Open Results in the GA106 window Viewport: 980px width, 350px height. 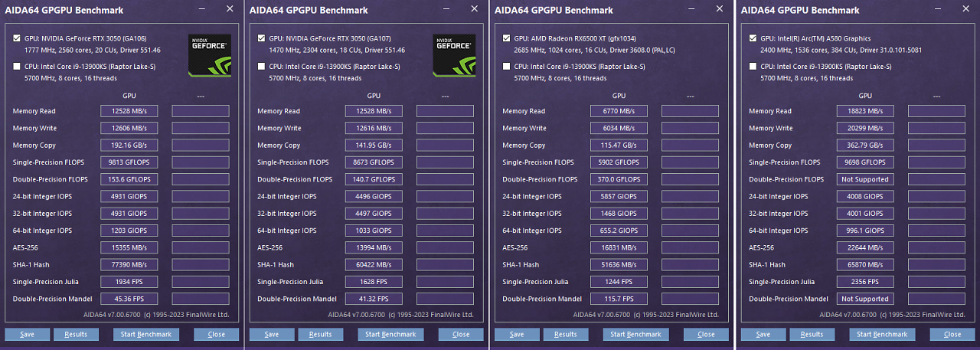click(x=76, y=334)
